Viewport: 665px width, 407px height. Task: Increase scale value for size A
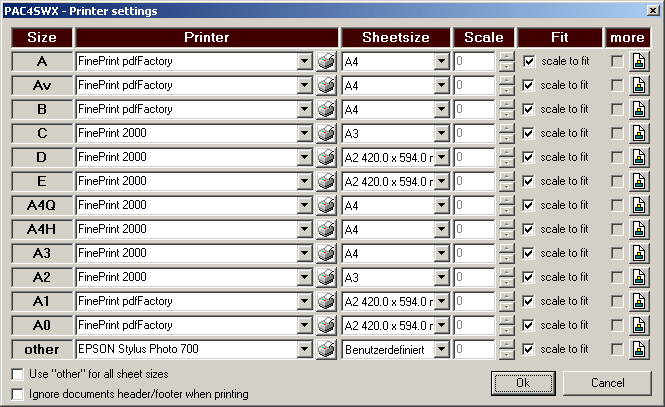click(506, 57)
